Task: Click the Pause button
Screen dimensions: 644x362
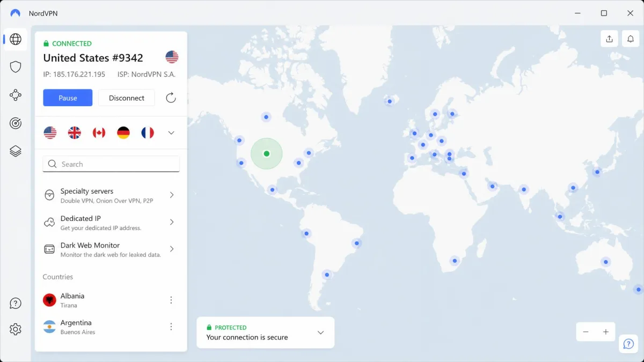Action: point(68,98)
